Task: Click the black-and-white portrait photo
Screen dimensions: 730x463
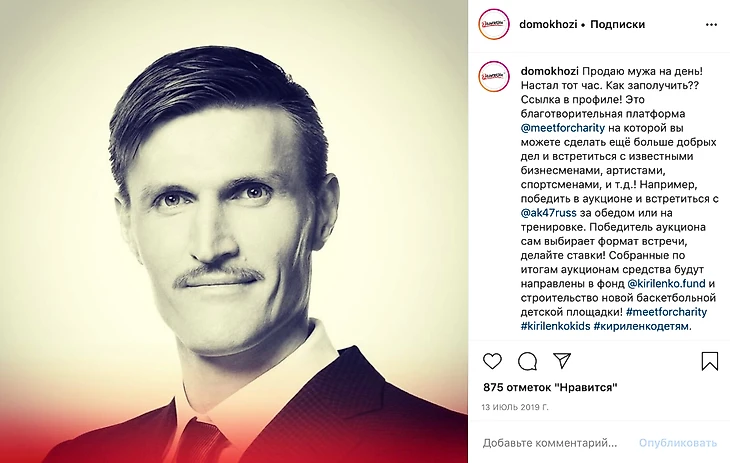Action: pos(234,231)
